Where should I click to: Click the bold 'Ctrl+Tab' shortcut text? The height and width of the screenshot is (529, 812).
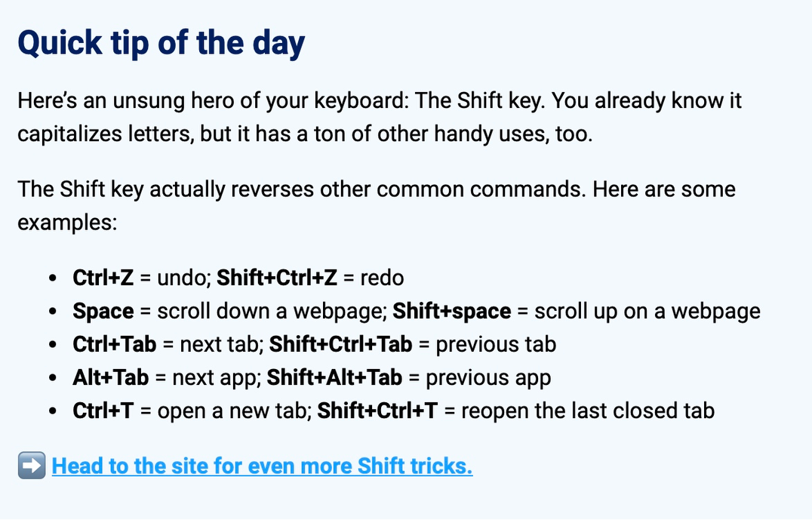point(115,344)
